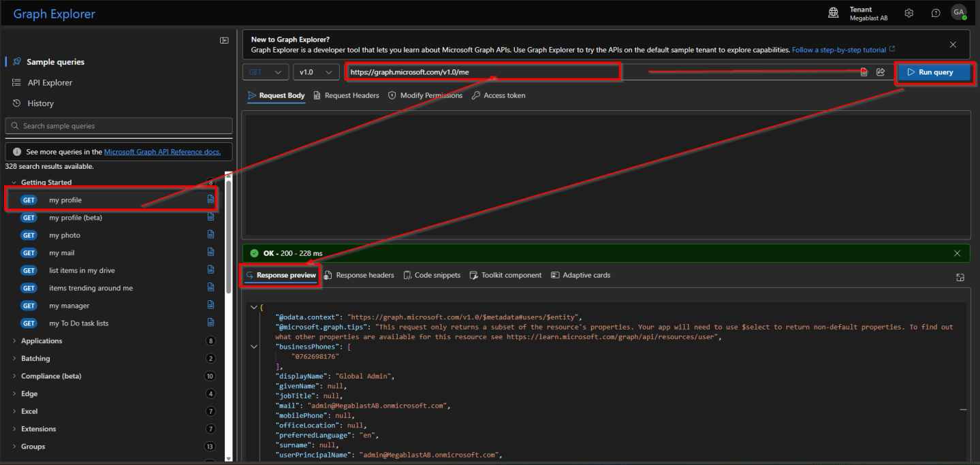Click the Run query button
This screenshot has height=465, width=980.
pos(934,71)
